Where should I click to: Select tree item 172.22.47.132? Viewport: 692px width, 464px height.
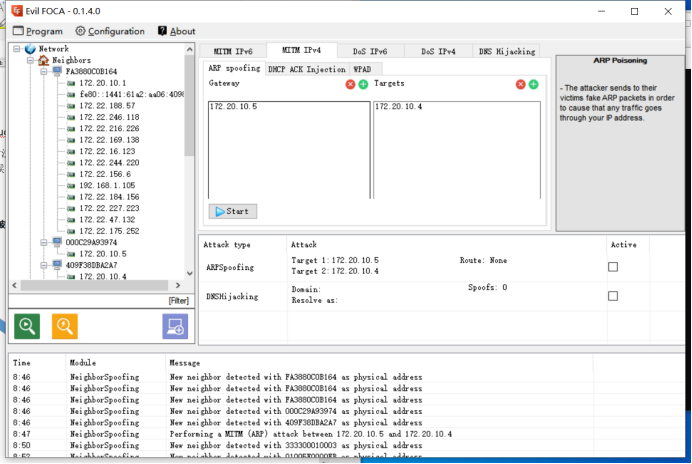pos(107,219)
